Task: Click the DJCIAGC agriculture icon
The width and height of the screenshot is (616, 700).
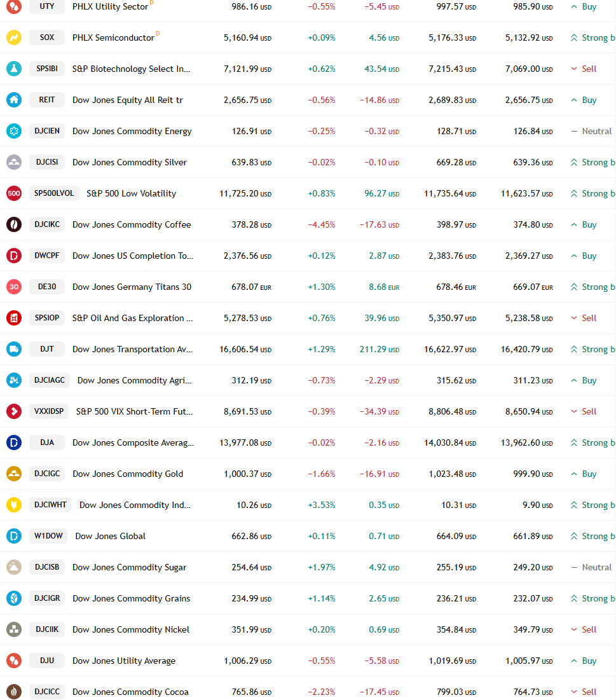Action: 14,380
